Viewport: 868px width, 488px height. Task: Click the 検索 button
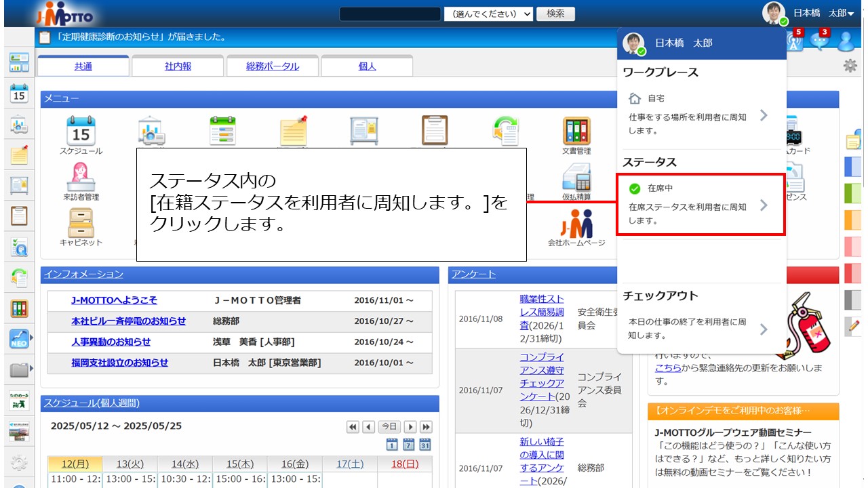tap(555, 14)
